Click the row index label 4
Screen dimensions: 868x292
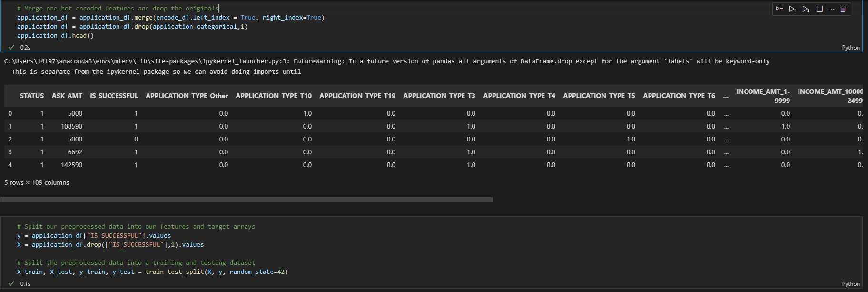pyautogui.click(x=10, y=165)
